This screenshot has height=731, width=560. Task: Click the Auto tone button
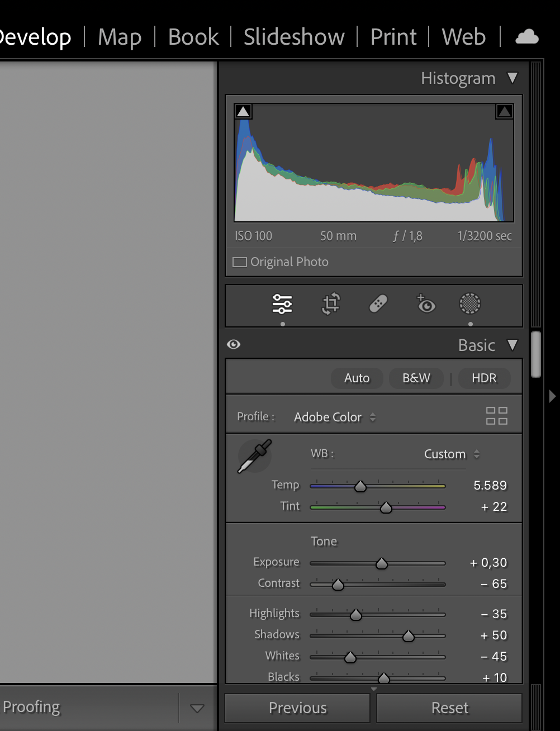pyautogui.click(x=357, y=378)
